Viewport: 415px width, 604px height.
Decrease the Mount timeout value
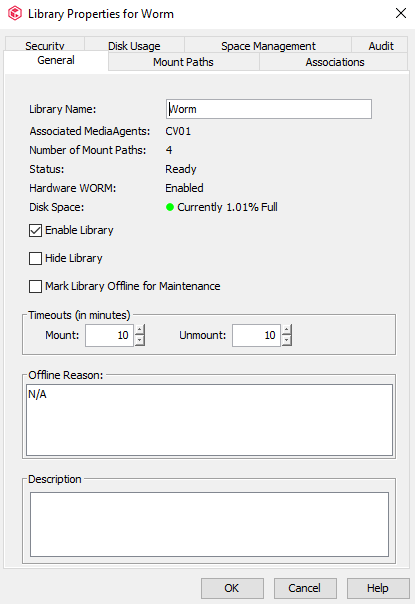(x=140, y=341)
